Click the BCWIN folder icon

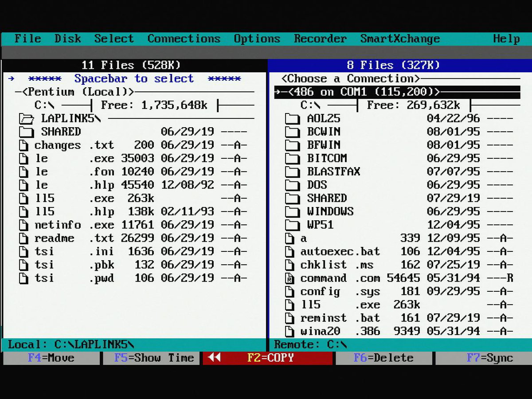tap(293, 132)
